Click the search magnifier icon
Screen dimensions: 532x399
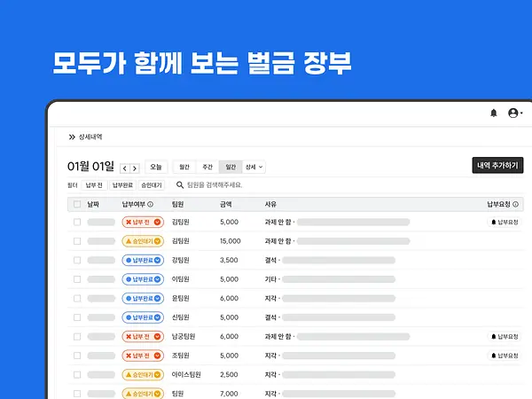(x=180, y=185)
